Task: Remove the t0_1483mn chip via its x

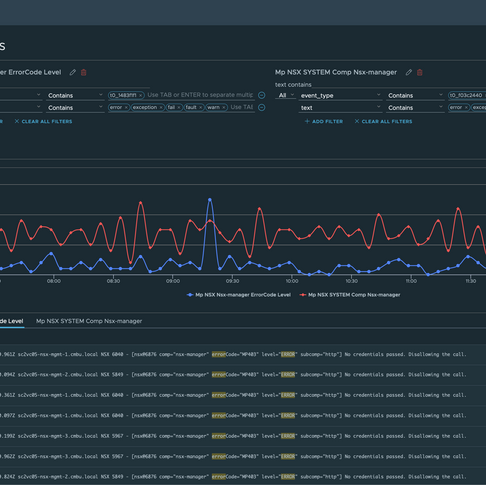Action: click(140, 95)
